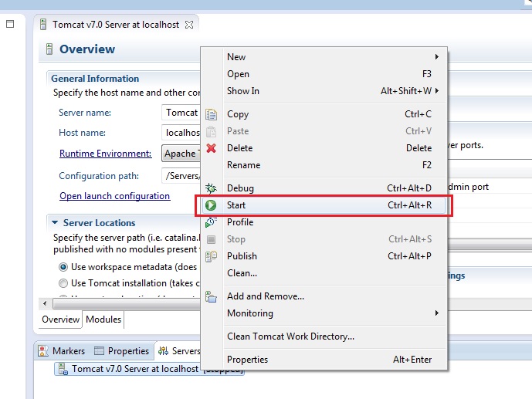
Task: Expand the Show In submenu arrow
Action: point(437,91)
